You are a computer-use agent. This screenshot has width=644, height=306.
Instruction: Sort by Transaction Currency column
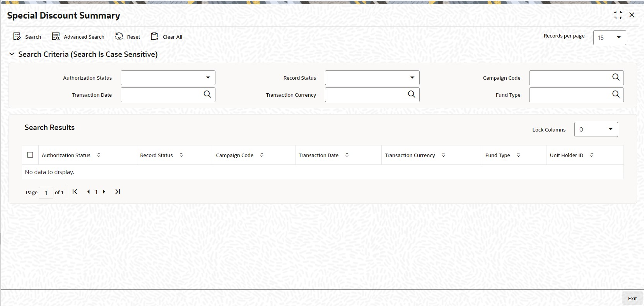443,155
